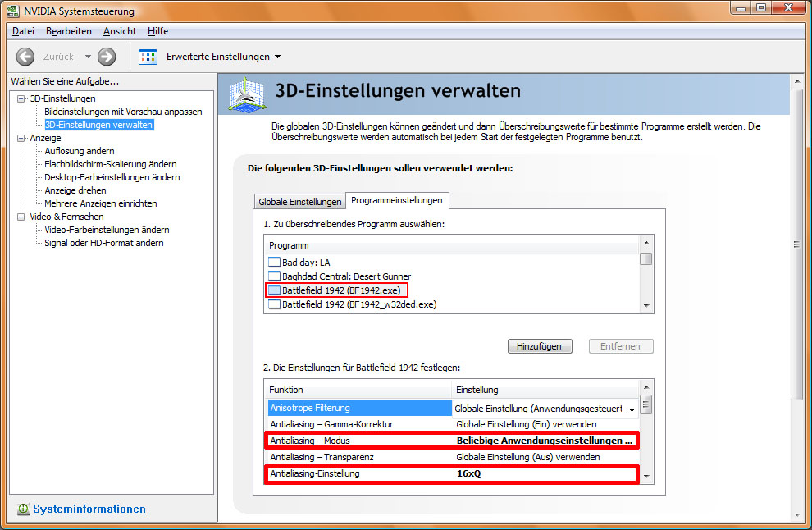Select the Antialiasing-Einstellung row
The width and height of the screenshot is (812, 530).
[451, 473]
